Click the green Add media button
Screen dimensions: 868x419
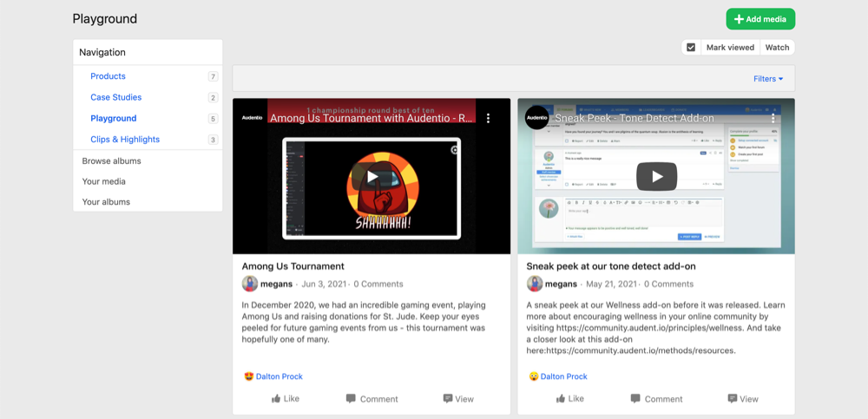760,19
